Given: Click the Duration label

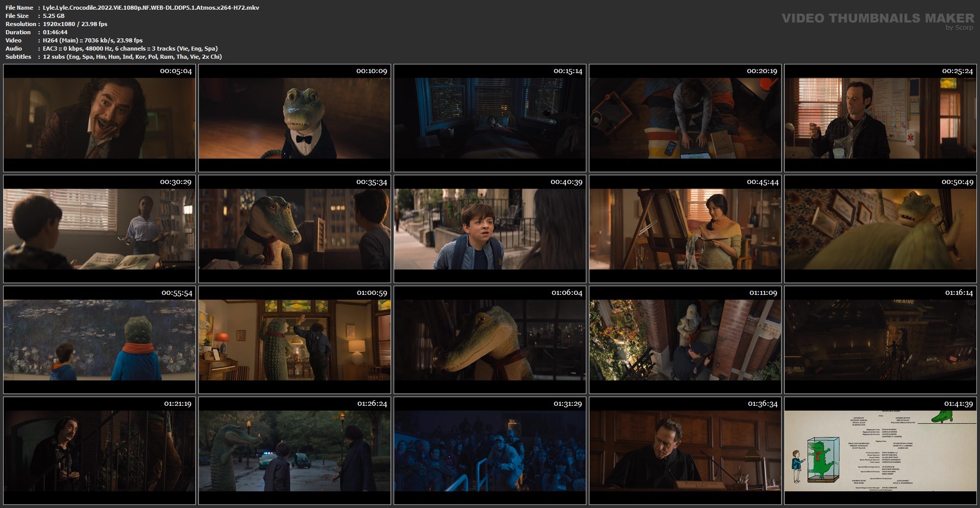Looking at the screenshot, I should 18,32.
